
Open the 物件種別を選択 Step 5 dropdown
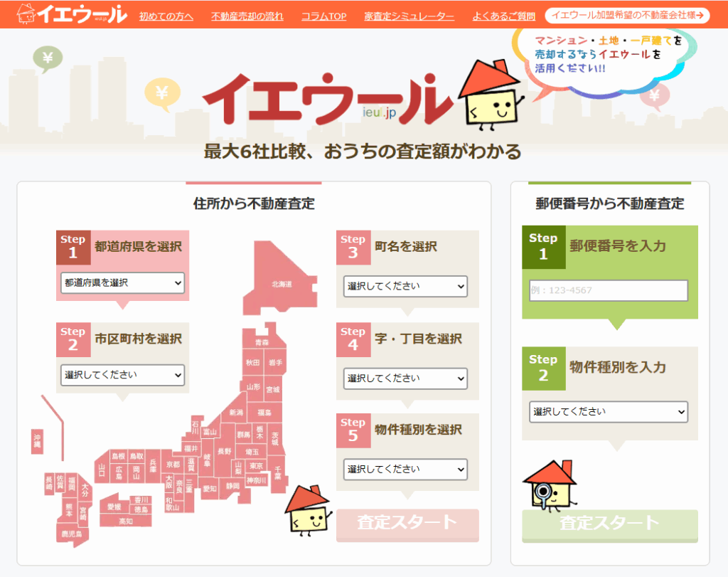pos(405,470)
